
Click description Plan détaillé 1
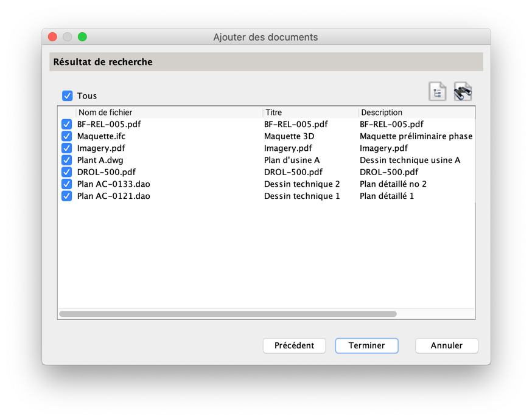pos(387,196)
